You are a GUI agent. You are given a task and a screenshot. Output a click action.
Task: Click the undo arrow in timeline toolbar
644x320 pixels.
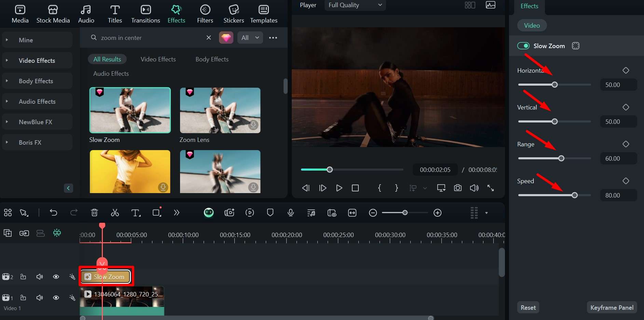point(53,213)
